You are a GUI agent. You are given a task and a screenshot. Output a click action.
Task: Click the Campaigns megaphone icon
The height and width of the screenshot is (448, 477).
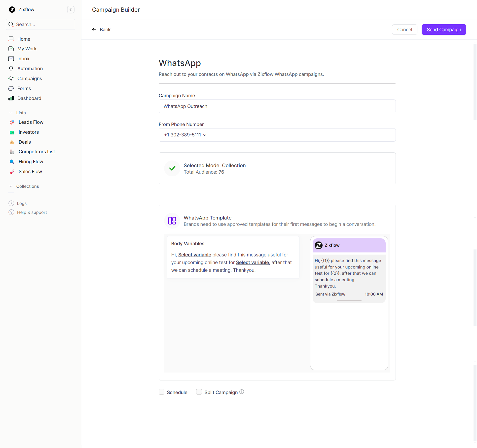point(11,79)
